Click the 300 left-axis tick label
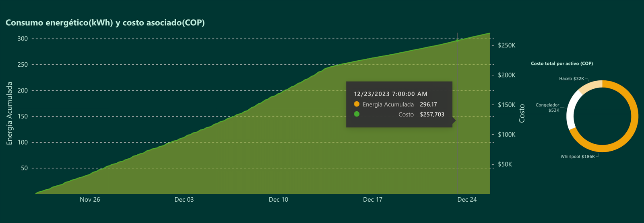This screenshot has height=223, width=644. click(23, 39)
